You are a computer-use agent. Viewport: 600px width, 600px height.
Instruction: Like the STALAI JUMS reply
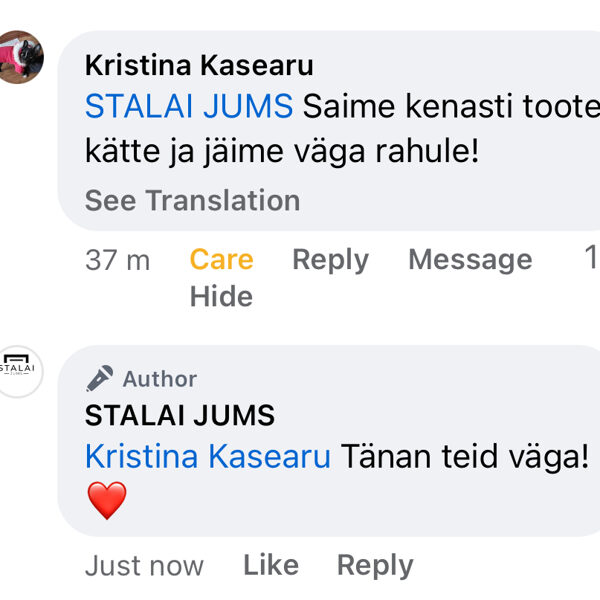(271, 565)
